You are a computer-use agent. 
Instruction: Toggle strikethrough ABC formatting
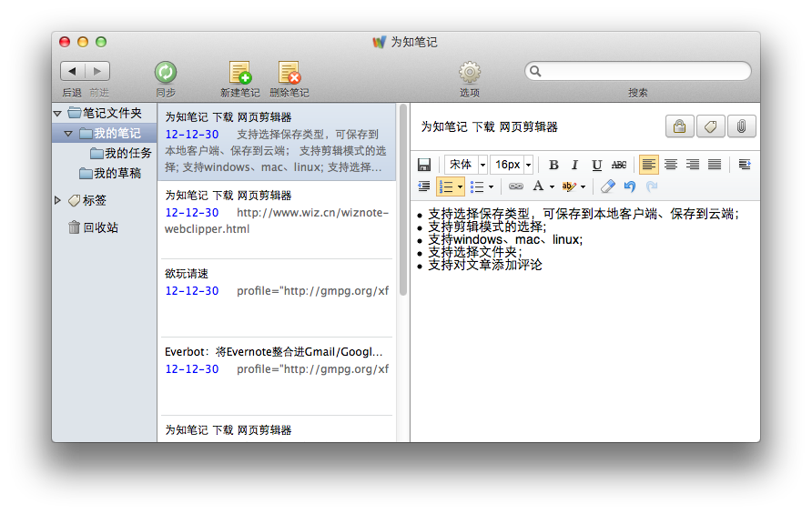tap(619, 165)
